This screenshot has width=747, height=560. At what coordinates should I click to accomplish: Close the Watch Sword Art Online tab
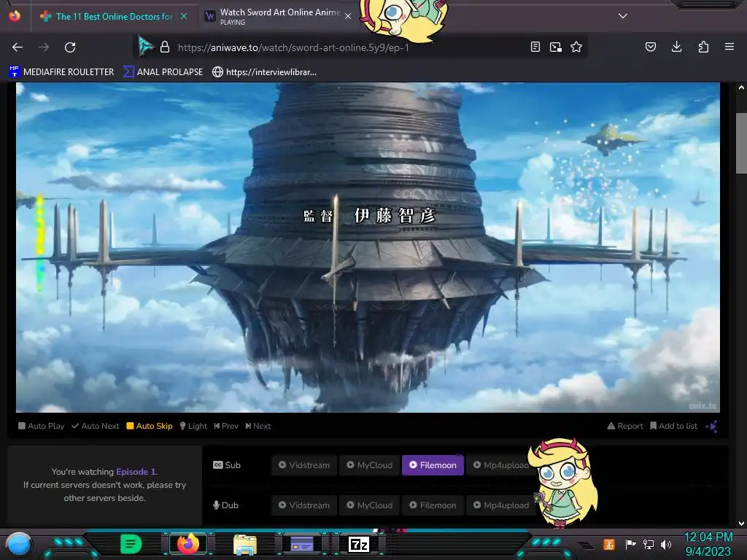(x=348, y=16)
